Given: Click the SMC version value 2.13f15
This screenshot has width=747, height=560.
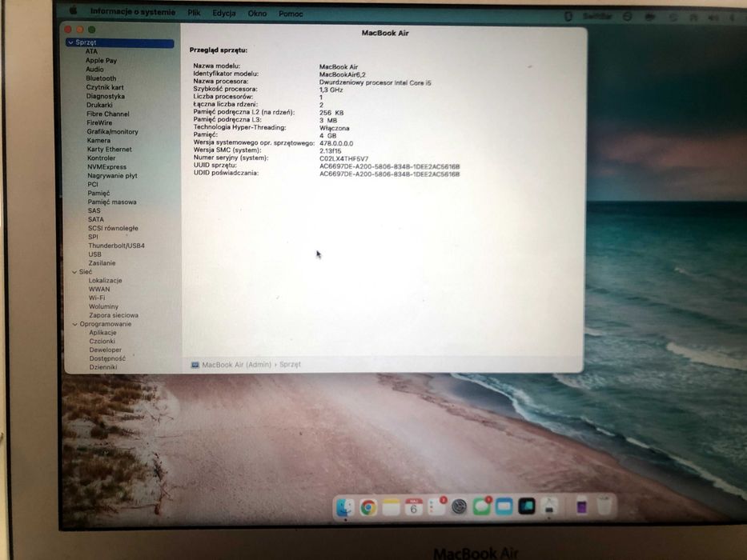Looking at the screenshot, I should pos(330,151).
